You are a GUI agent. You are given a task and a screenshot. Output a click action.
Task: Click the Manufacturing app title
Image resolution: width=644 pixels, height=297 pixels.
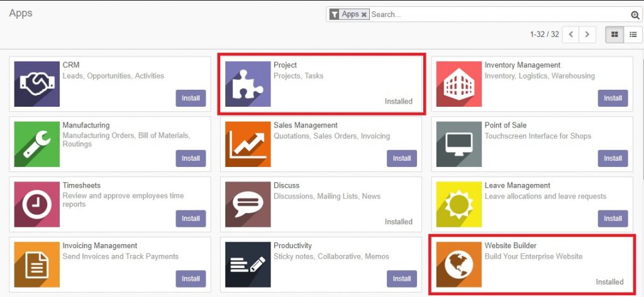point(86,125)
